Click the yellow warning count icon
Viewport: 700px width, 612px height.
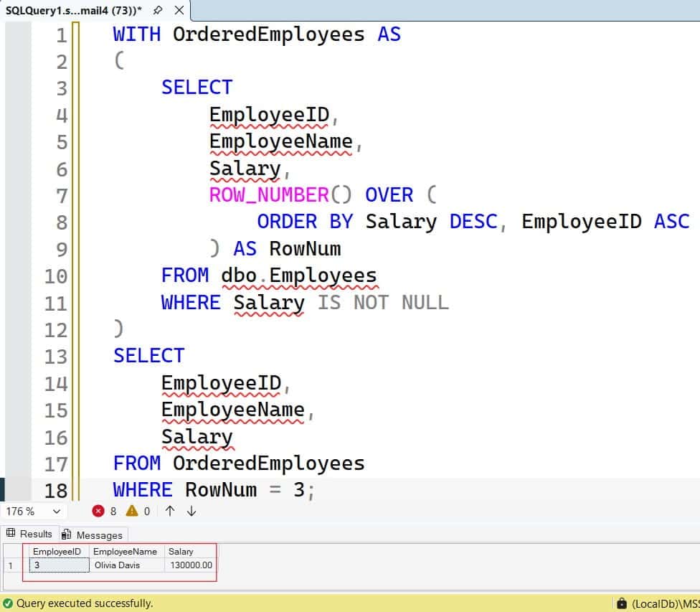pos(132,511)
